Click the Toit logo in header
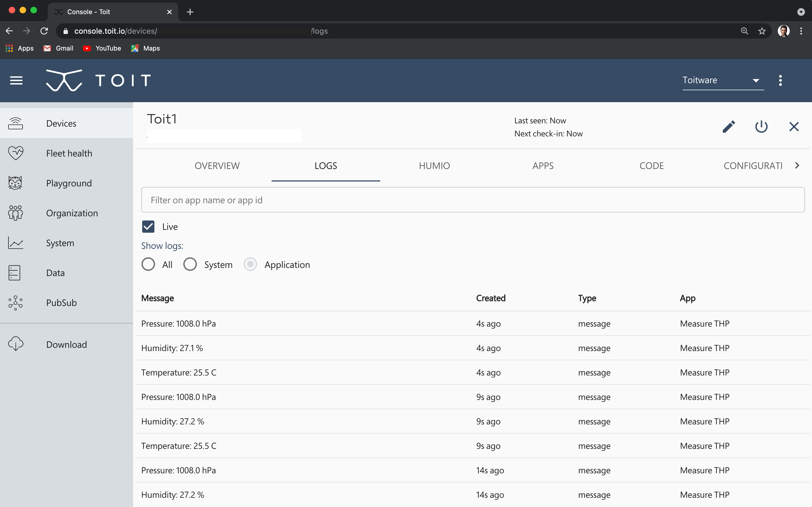 point(98,80)
